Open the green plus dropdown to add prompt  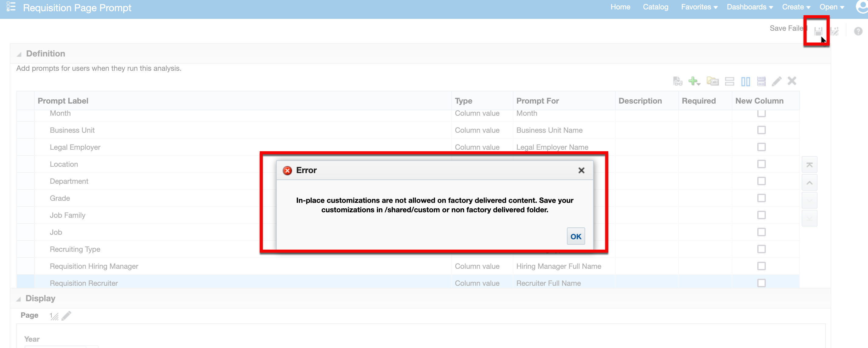point(694,81)
